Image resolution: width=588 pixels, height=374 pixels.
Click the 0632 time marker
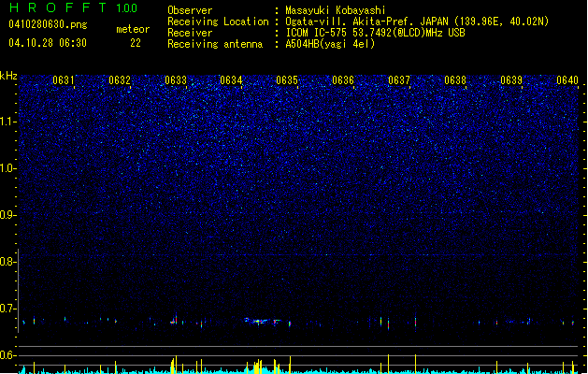120,80
